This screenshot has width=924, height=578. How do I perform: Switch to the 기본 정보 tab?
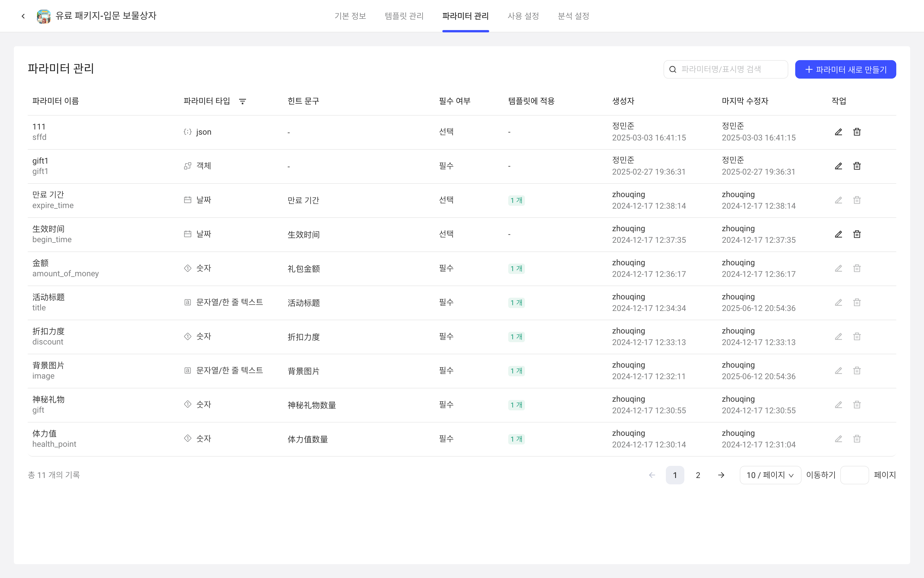point(350,16)
